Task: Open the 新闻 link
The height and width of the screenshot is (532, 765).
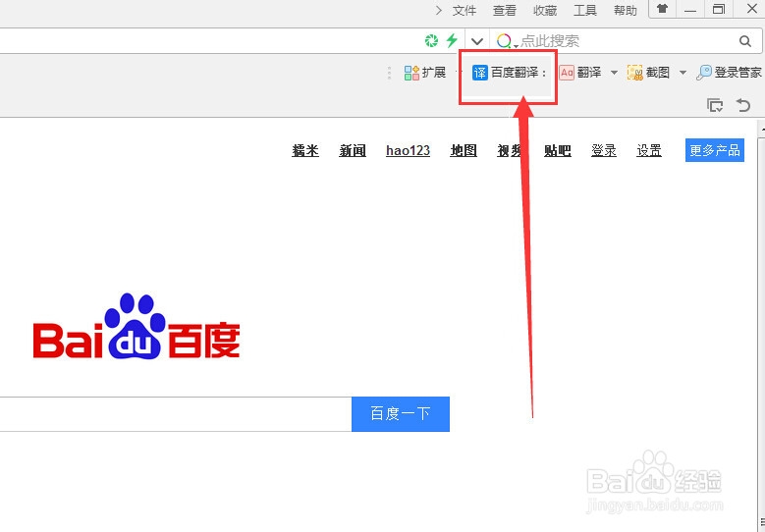Action: tap(353, 151)
